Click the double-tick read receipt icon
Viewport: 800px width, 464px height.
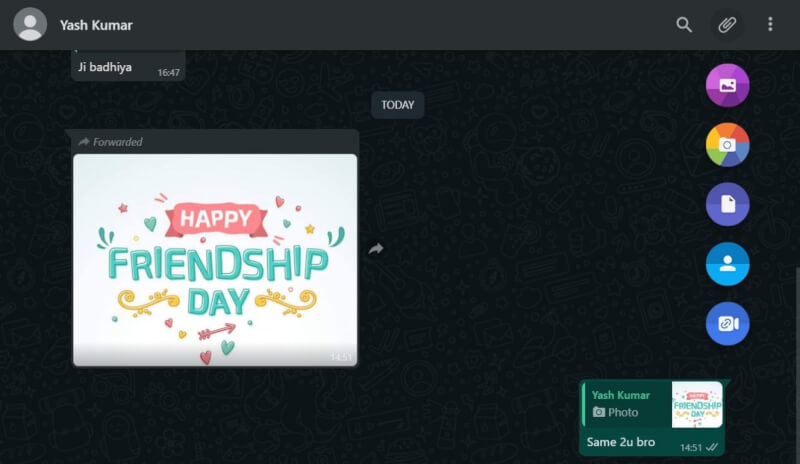[712, 448]
